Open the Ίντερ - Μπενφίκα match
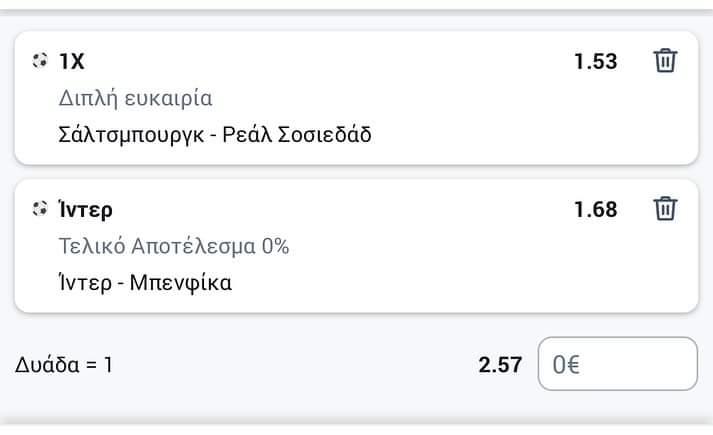 pos(145,283)
